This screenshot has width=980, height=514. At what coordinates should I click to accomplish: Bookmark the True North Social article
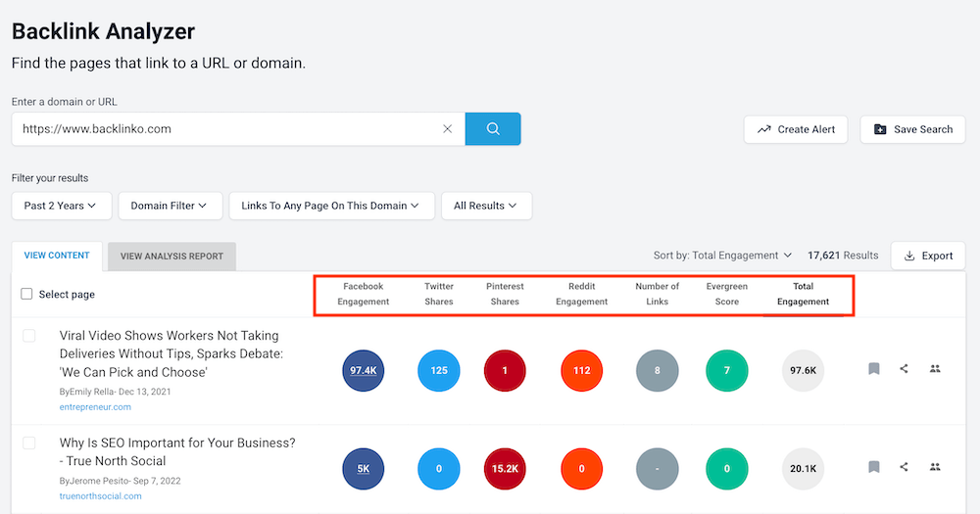(873, 468)
